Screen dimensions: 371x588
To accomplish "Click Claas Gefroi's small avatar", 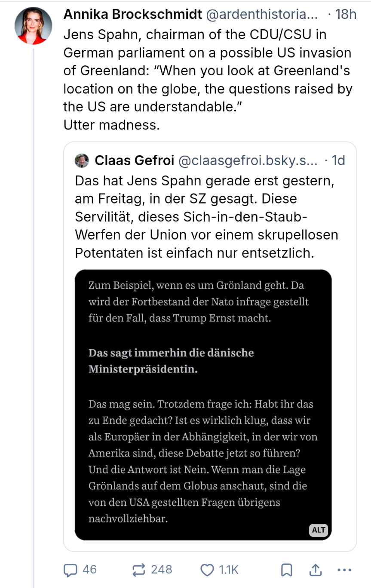I will pyautogui.click(x=82, y=160).
